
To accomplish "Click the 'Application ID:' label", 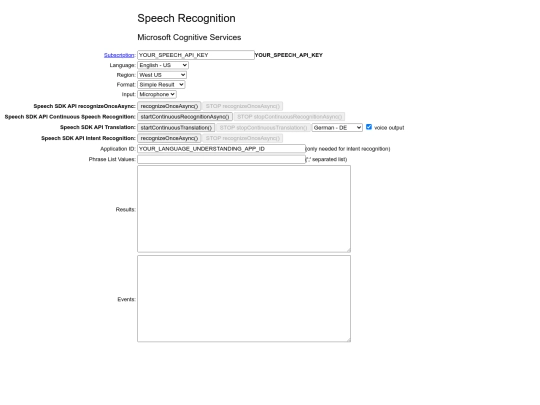I will tap(118, 149).
